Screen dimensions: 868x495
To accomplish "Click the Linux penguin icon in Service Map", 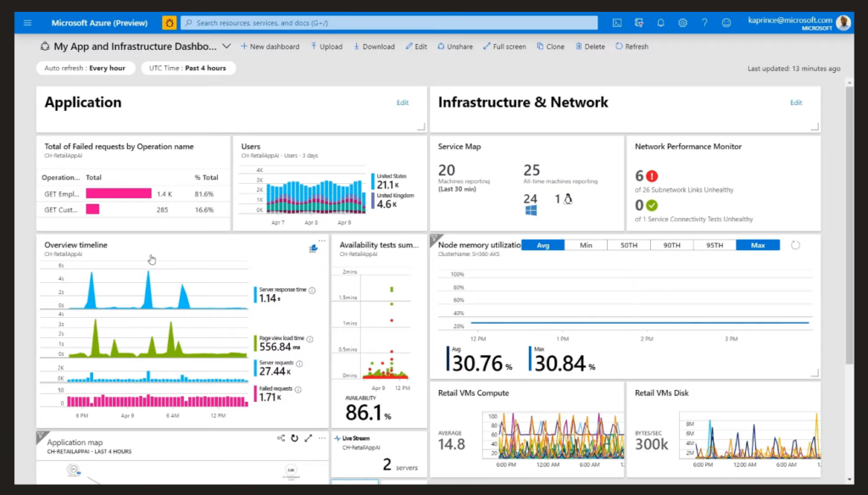I will 567,199.
